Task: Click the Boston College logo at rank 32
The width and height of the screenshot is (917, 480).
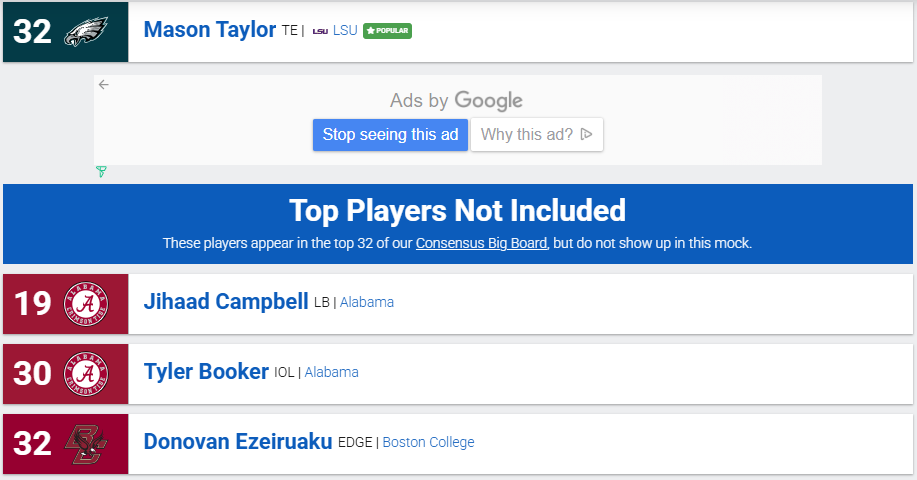Action: 86,443
